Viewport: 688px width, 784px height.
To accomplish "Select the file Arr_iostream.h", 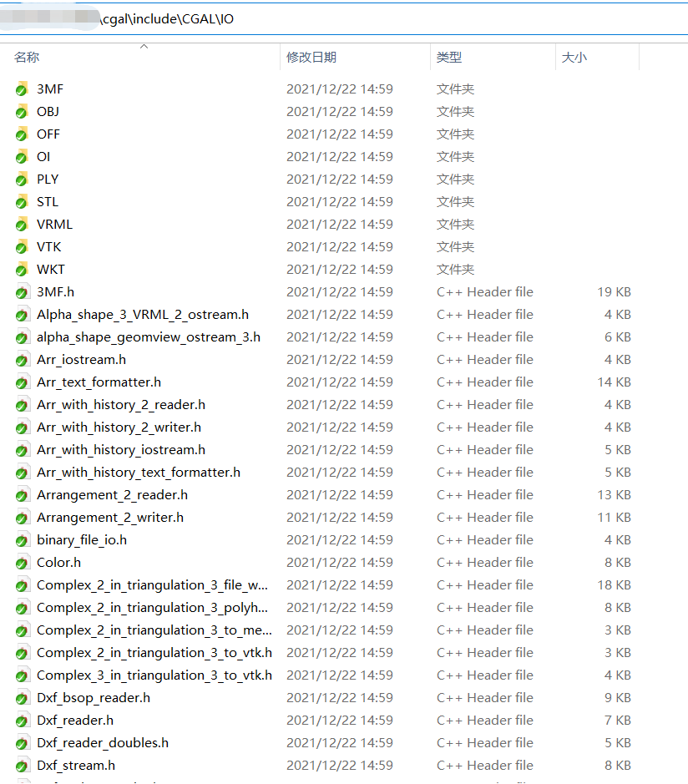I will (x=81, y=360).
